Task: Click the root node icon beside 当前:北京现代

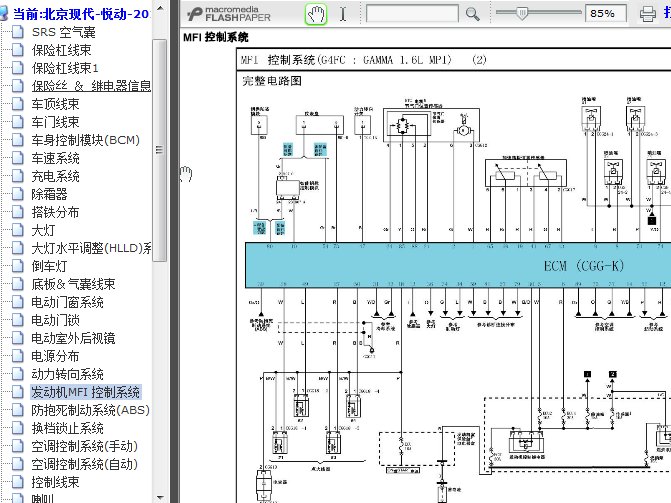Action: [3, 14]
